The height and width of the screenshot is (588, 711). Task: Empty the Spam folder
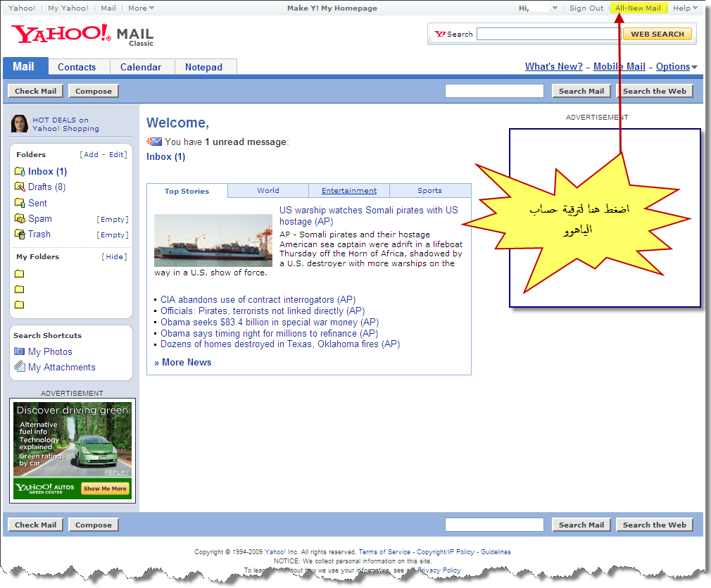coord(113,219)
